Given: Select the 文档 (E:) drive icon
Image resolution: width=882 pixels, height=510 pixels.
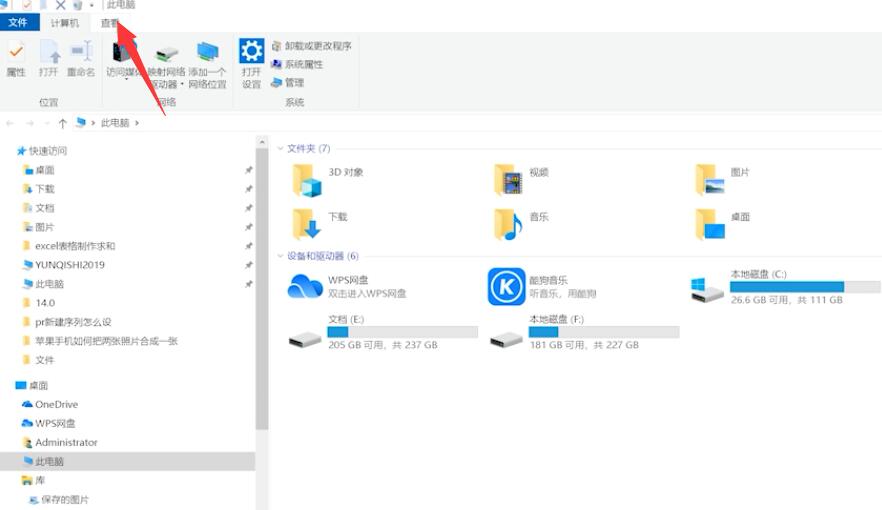Looking at the screenshot, I should [x=305, y=339].
